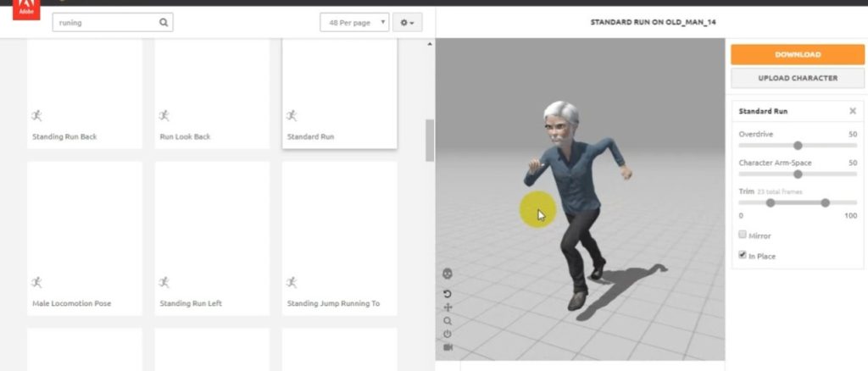This screenshot has width=868, height=371.
Task: Click the Trim start value 0
Action: [741, 216]
